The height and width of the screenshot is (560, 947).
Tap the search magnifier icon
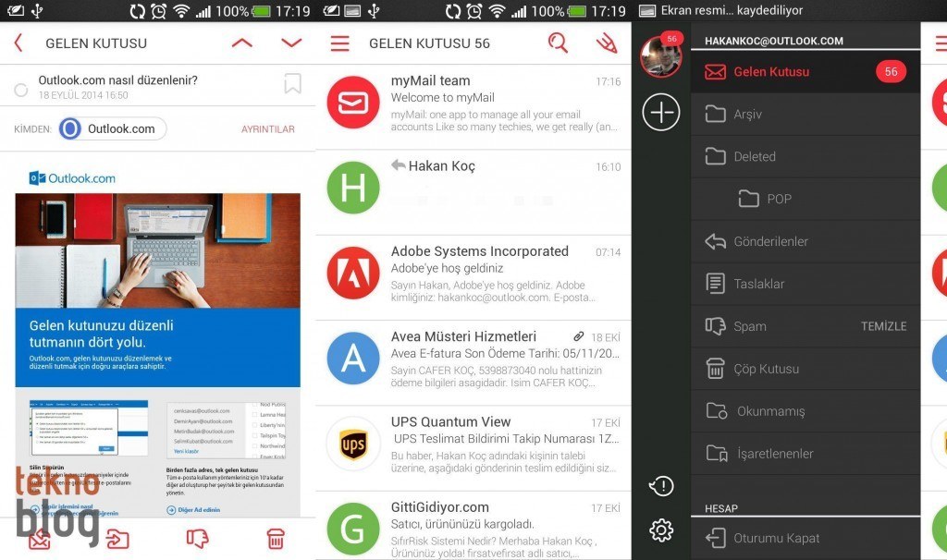558,43
